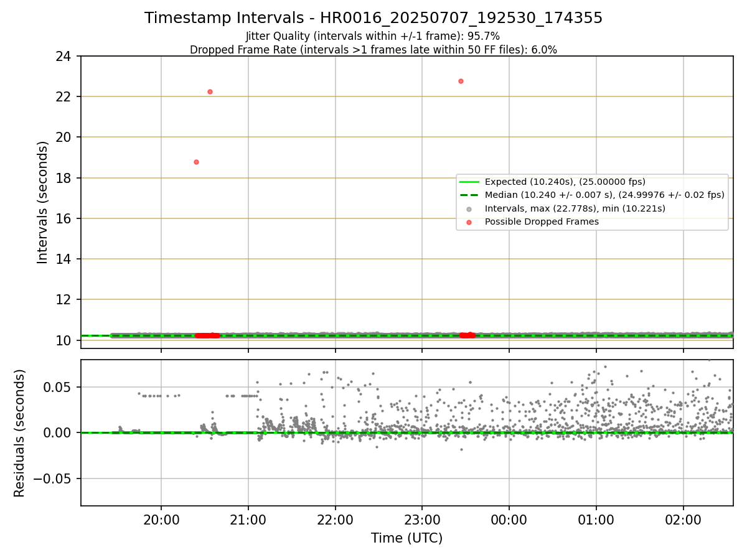Image resolution: width=747 pixels, height=560 pixels.
Task: Click the 23:00 x-axis tick label
Action: coord(422,519)
